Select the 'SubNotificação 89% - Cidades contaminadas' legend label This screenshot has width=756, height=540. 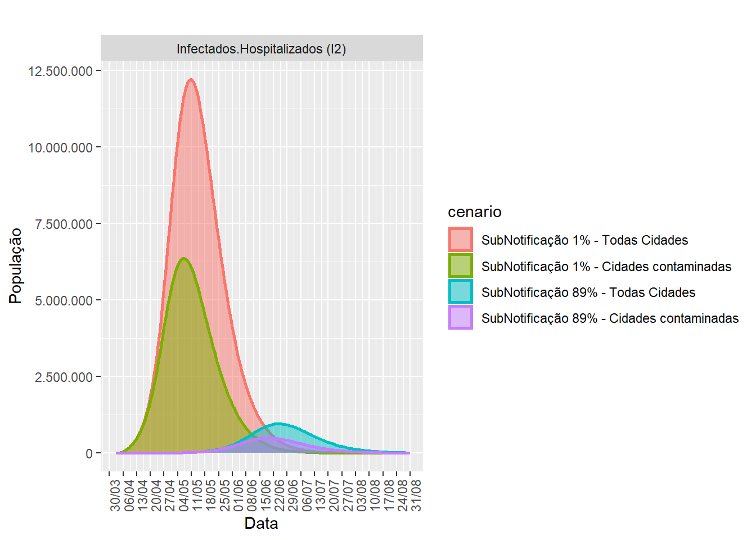pyautogui.click(x=610, y=318)
